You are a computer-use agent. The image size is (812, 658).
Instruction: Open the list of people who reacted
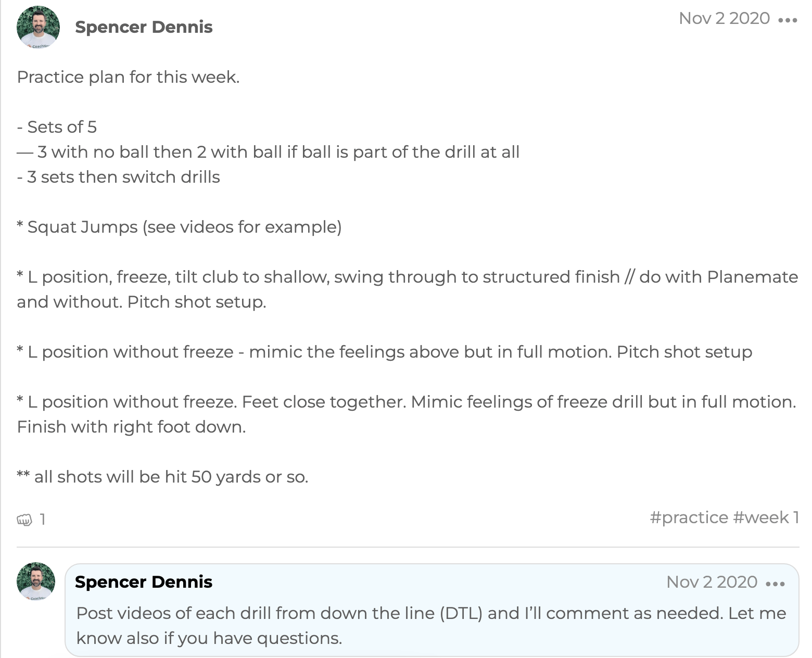click(43, 519)
